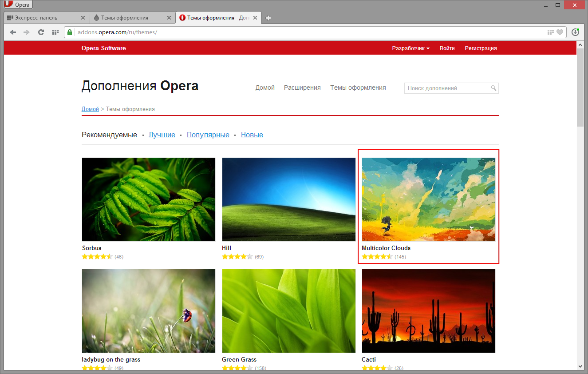Image resolution: width=588 pixels, height=374 pixels.
Task: Open the Opera Software header link
Action: pyautogui.click(x=103, y=48)
